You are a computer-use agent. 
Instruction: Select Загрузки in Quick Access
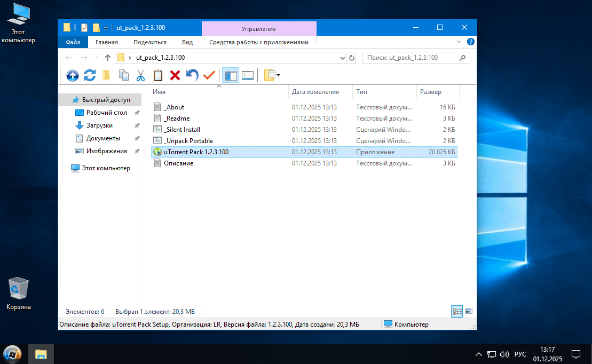pyautogui.click(x=99, y=125)
